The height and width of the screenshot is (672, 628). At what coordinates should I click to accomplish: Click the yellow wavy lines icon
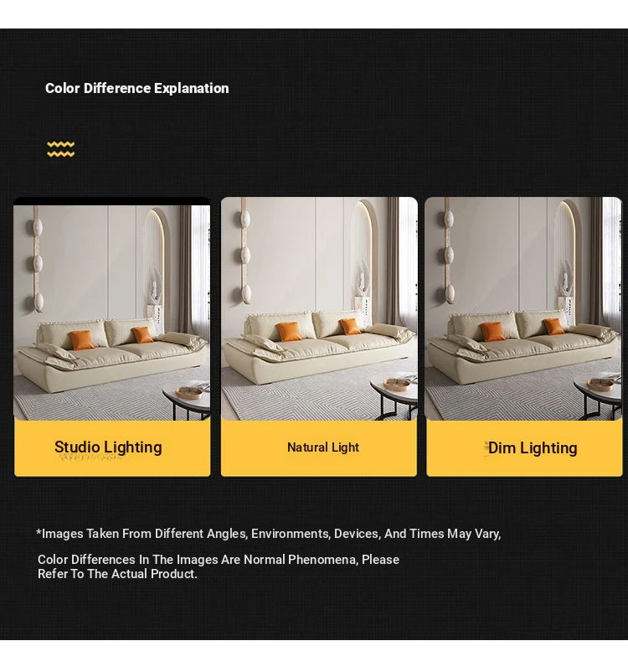pyautogui.click(x=61, y=149)
